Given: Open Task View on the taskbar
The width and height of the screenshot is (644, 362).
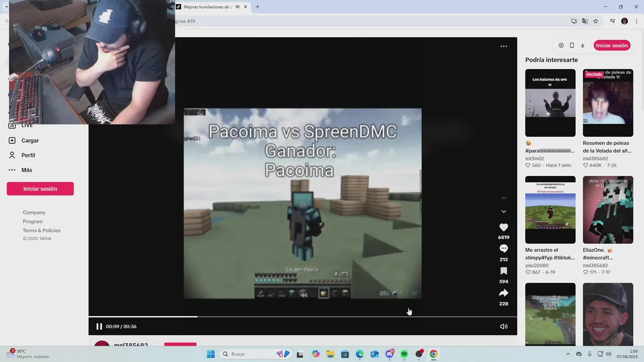Looking at the screenshot, I should [300, 354].
